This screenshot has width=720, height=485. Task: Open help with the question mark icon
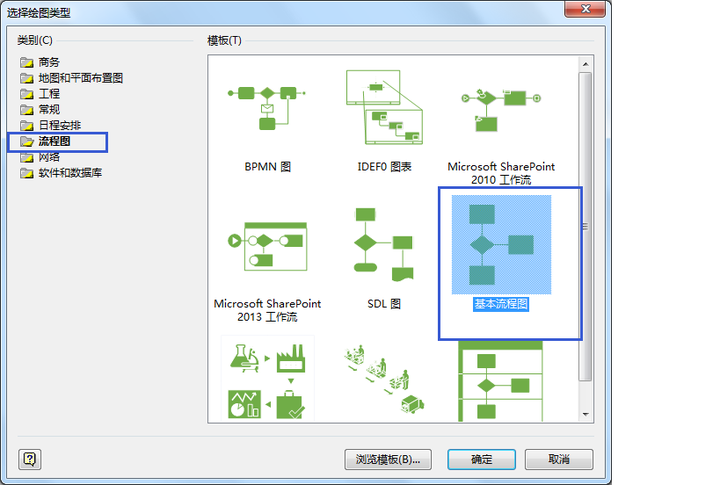tap(30, 459)
